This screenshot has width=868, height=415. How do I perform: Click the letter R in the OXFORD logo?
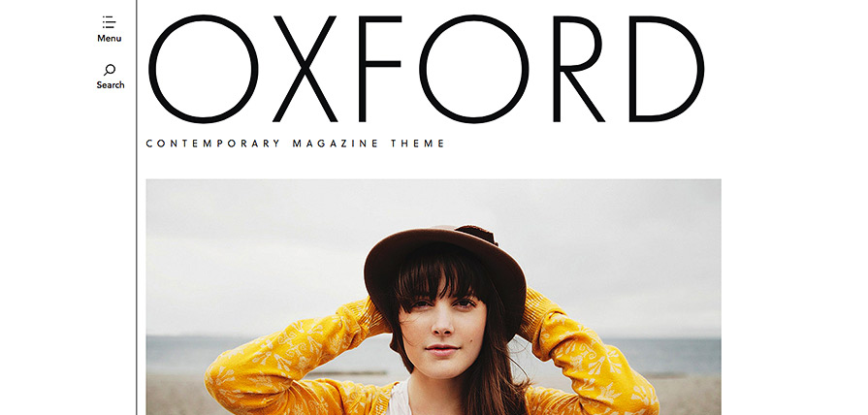tap(578, 69)
